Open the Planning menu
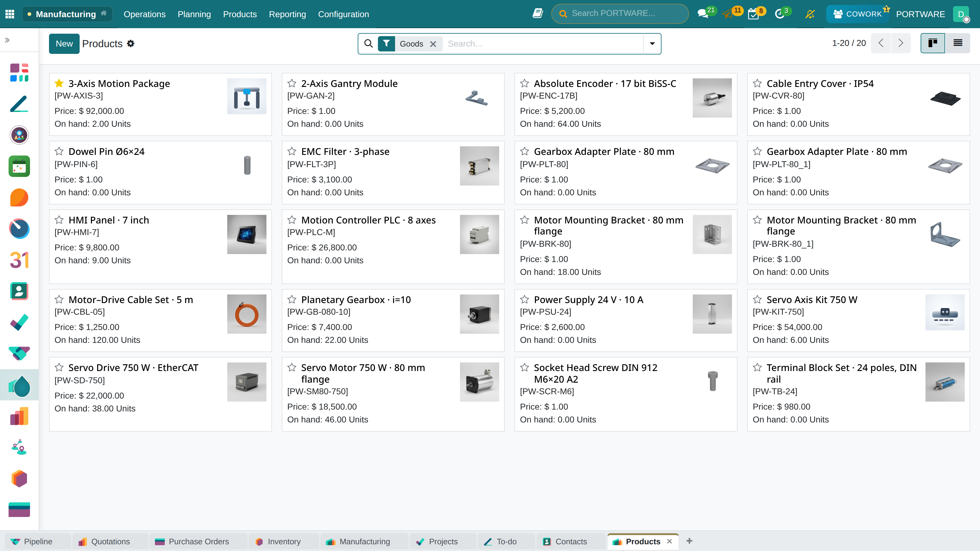The width and height of the screenshot is (980, 551). (194, 14)
